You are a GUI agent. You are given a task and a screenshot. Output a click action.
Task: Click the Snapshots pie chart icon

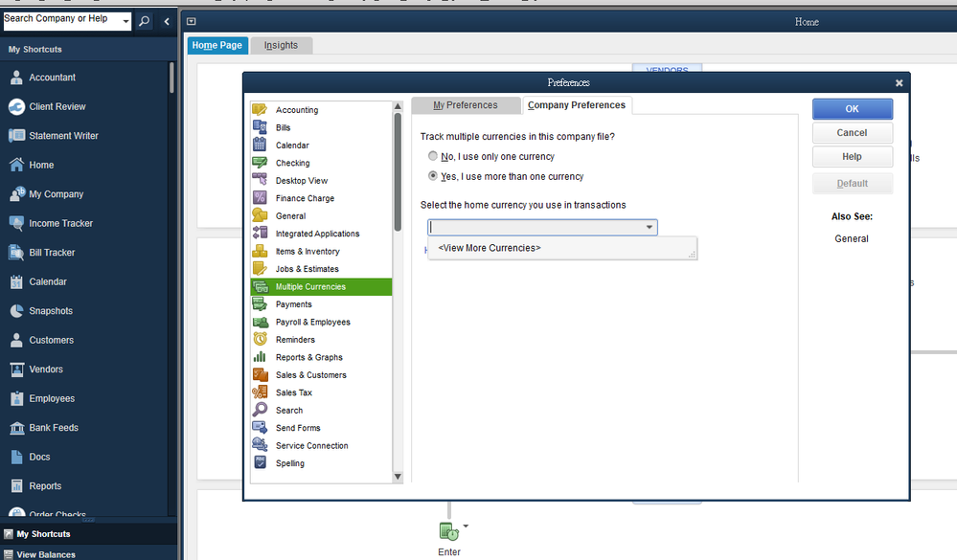coord(16,311)
